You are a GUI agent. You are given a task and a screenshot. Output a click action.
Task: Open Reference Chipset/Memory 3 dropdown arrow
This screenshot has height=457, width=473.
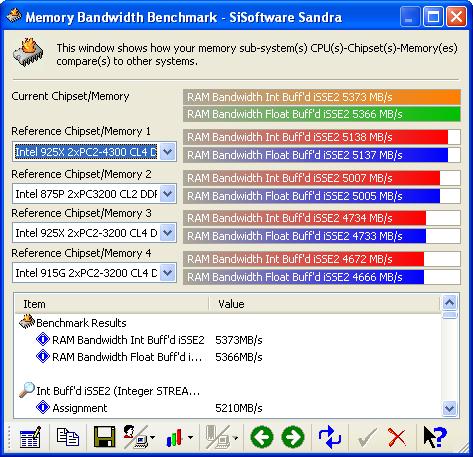pyautogui.click(x=167, y=233)
